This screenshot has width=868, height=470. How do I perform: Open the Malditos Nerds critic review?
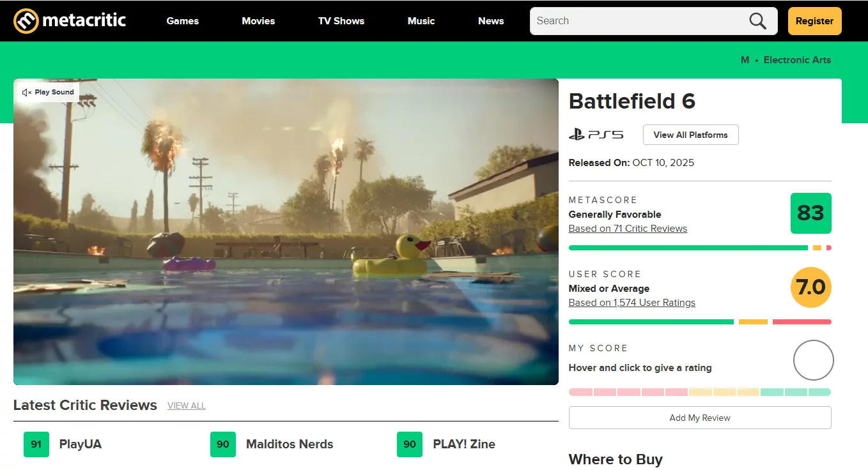click(x=290, y=444)
